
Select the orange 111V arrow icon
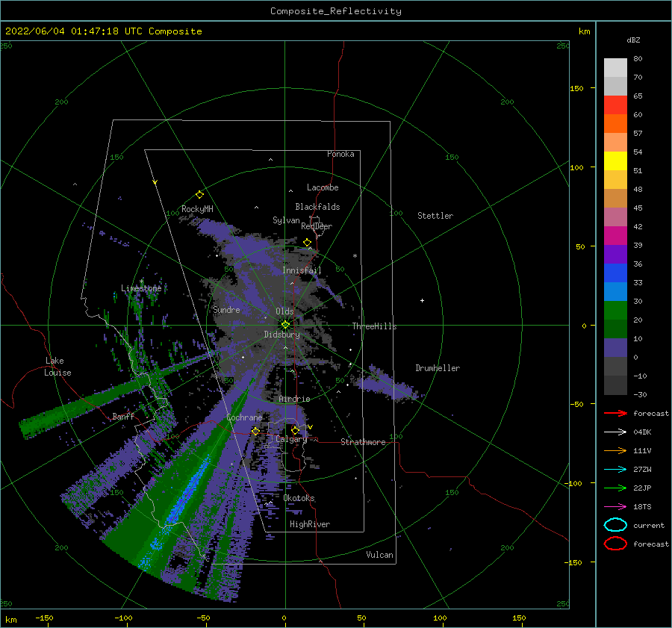tap(615, 450)
